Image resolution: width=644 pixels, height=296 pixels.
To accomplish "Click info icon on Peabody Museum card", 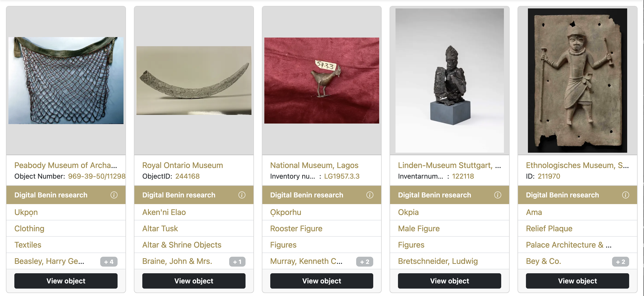I will point(114,195).
